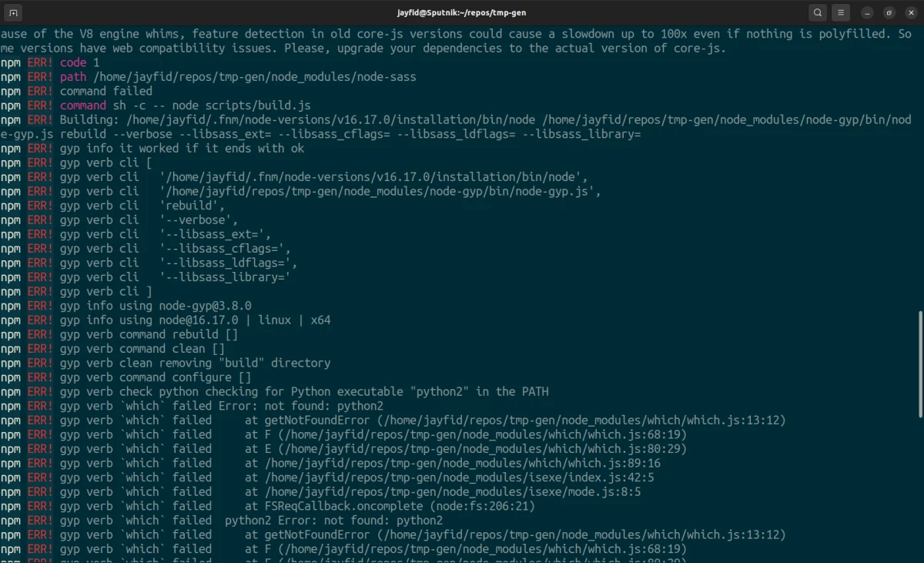Click the '--libsass_cflags=' line
Image resolution: width=924 pixels, height=563 pixels.
coord(146,249)
